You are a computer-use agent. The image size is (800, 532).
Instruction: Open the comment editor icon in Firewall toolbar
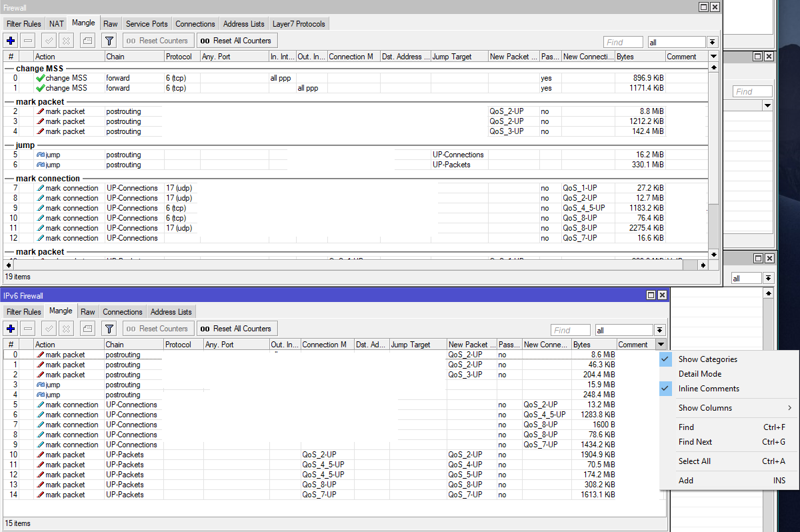[87, 40]
